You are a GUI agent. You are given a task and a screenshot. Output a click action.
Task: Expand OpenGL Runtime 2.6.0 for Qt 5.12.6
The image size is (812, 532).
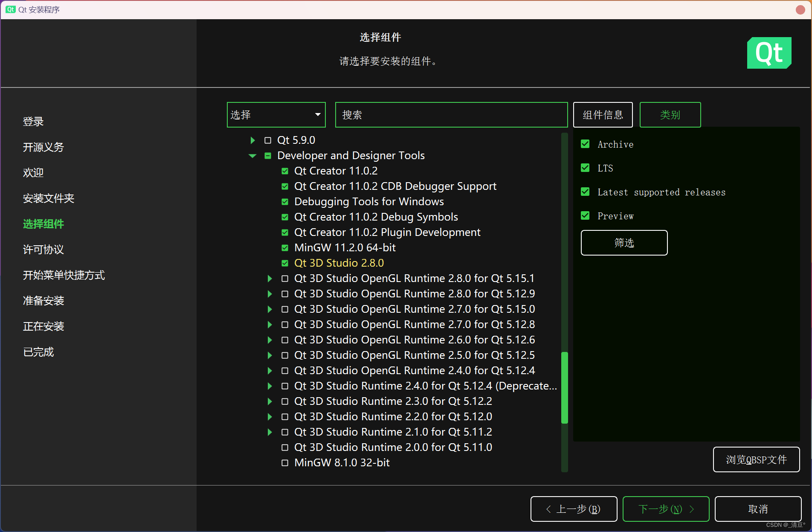click(x=270, y=340)
